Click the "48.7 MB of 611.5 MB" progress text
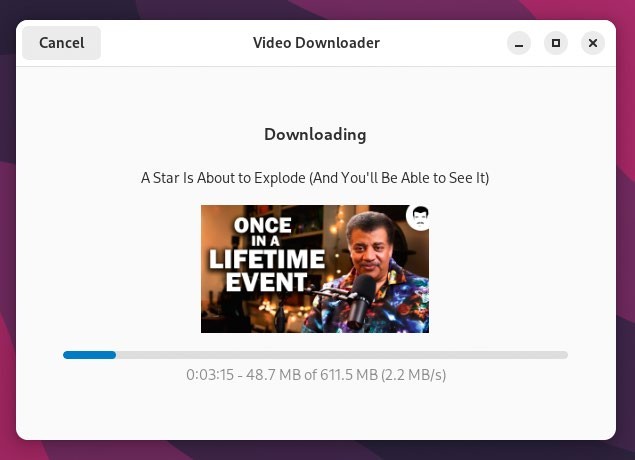The image size is (635, 460). tap(312, 375)
